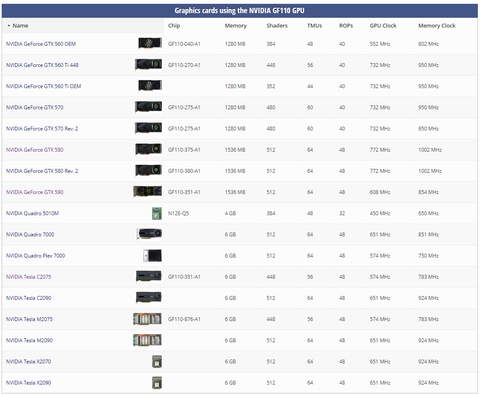This screenshot has height=396, width=480.
Task: Click the GF110 GPU table title banner
Action: (x=240, y=11)
